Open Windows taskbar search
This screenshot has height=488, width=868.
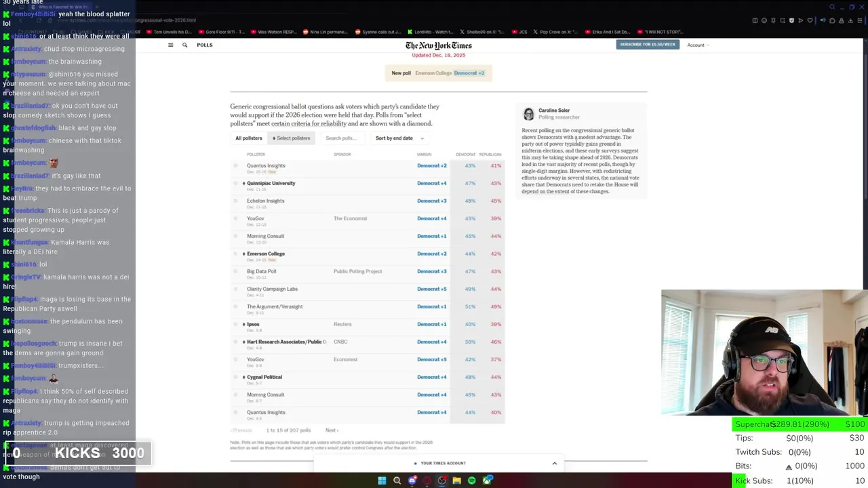[x=397, y=481]
